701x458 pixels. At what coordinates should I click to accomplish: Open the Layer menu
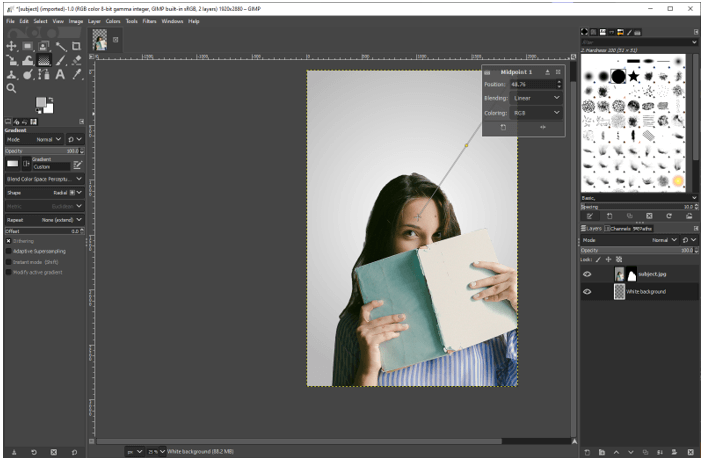(x=94, y=21)
